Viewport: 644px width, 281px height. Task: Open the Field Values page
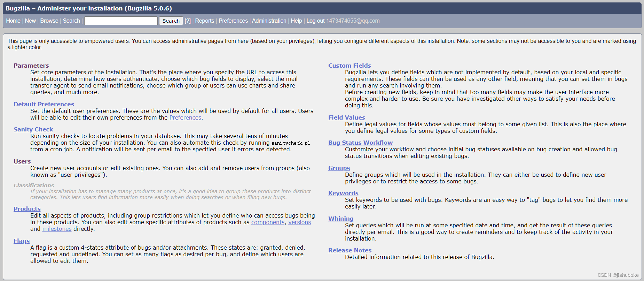point(347,117)
